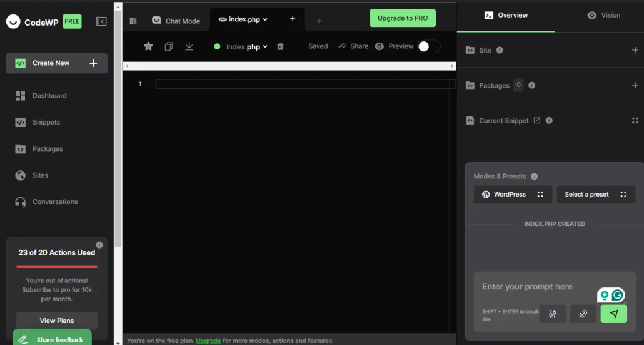Click the CodeWP smiley logo
Viewport: 644px width, 345px height.
pos(13,22)
